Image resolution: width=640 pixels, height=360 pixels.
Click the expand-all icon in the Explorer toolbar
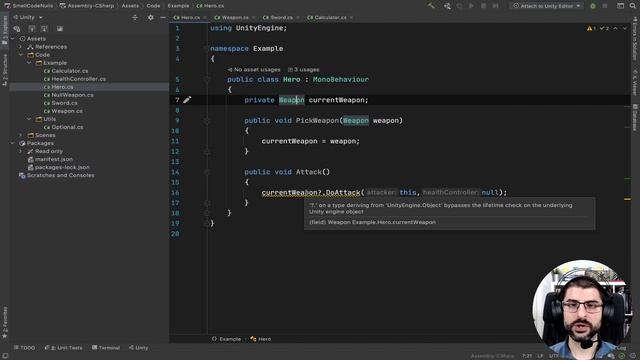32,29
